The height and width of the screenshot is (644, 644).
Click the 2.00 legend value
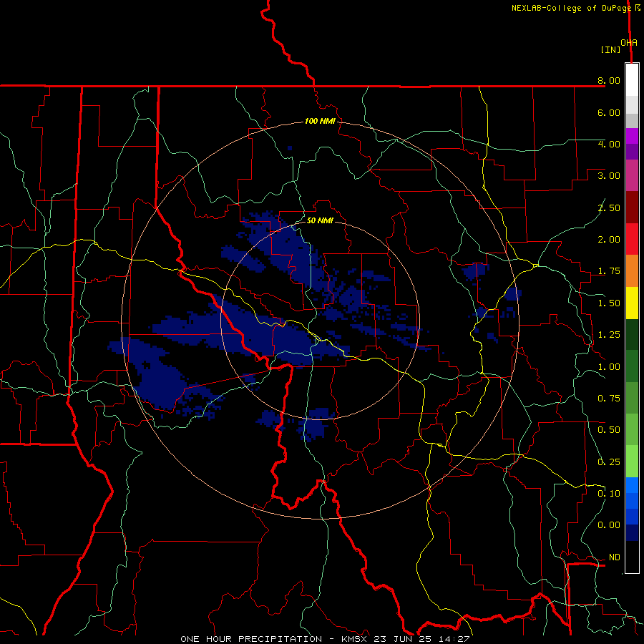(609, 240)
